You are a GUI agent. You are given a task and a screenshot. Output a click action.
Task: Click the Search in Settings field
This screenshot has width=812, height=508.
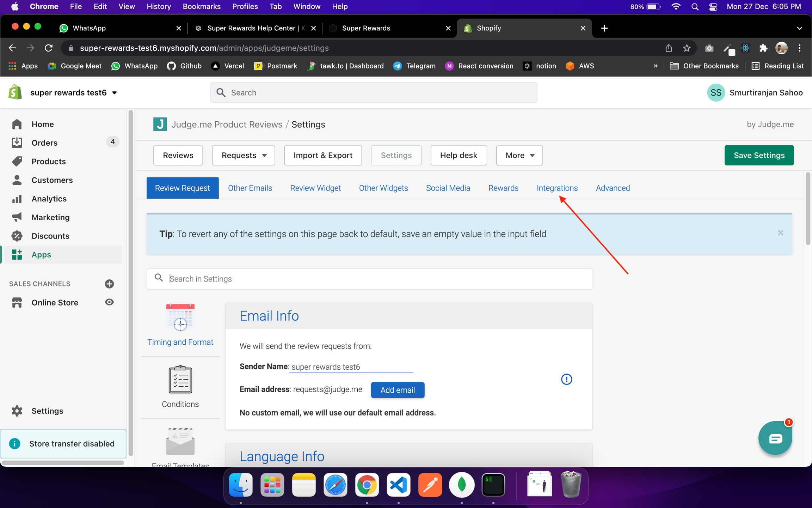370,279
